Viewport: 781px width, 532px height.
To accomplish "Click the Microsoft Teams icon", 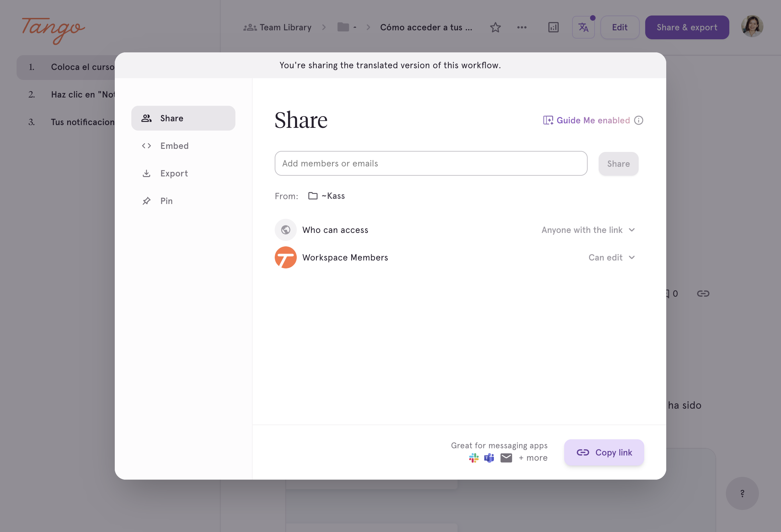I will pos(489,458).
